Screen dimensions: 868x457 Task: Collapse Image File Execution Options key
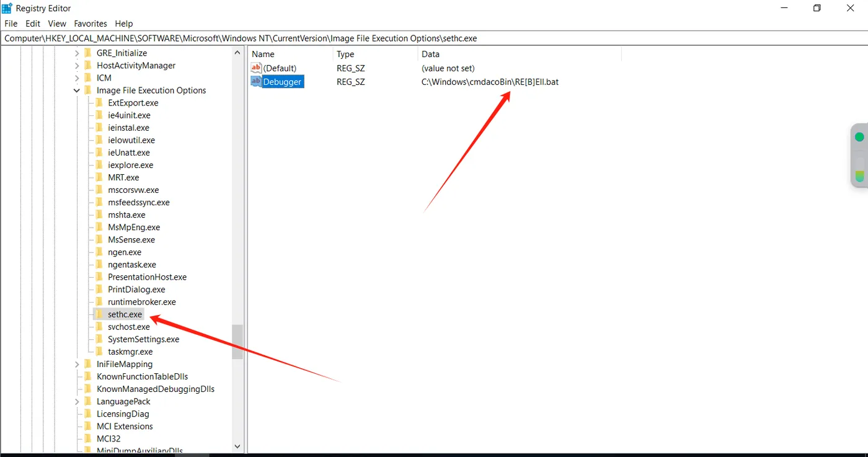(77, 91)
